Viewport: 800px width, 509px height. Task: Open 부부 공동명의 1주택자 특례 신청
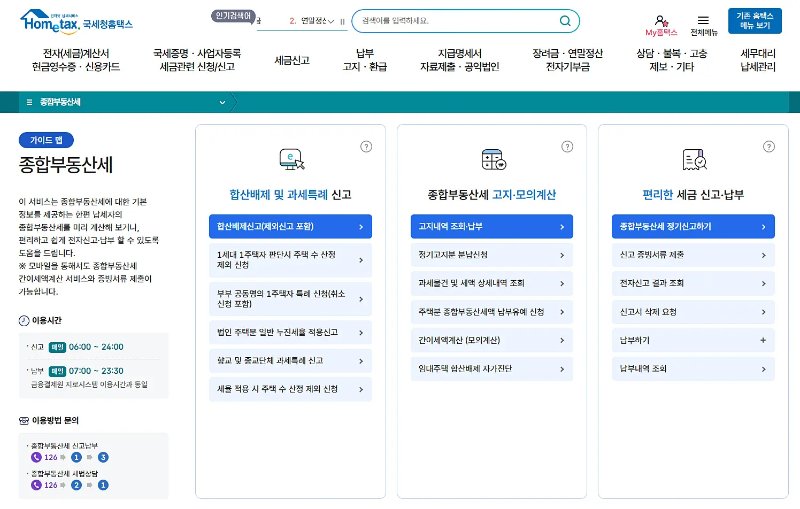click(290, 299)
